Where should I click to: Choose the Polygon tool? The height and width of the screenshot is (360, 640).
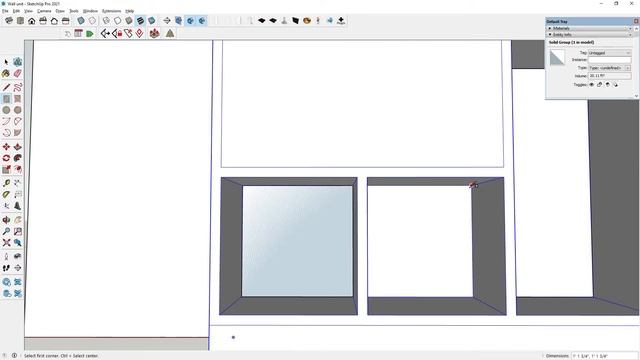coord(18,110)
